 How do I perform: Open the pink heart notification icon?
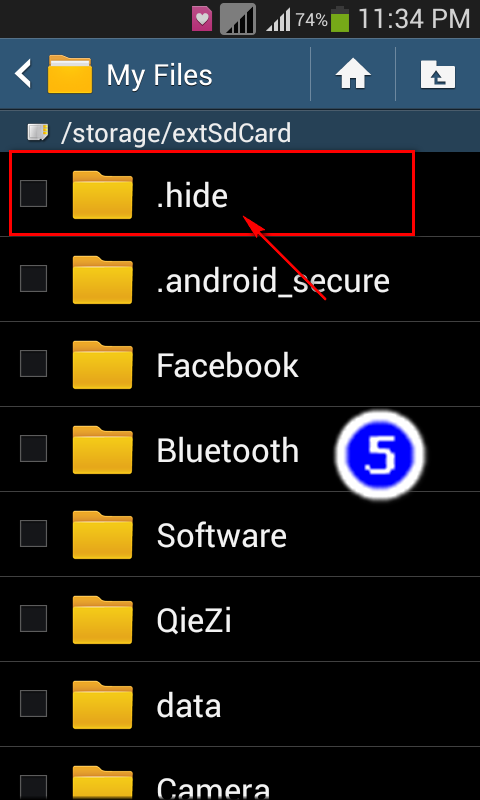point(202,20)
